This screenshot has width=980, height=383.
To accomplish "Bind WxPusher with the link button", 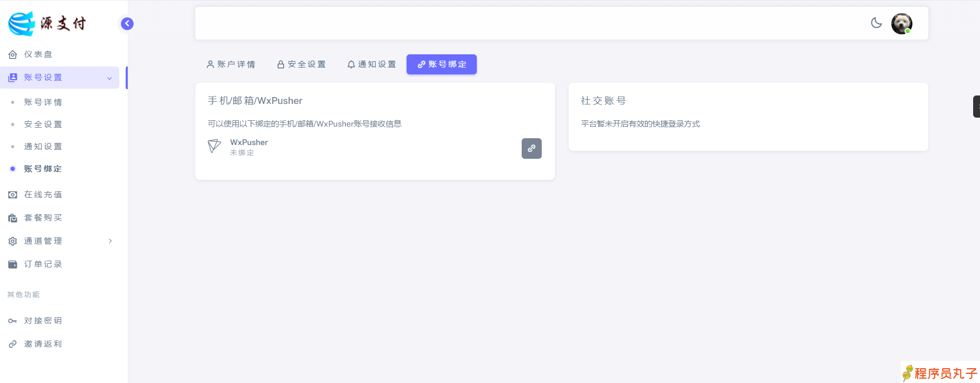I will (x=532, y=148).
